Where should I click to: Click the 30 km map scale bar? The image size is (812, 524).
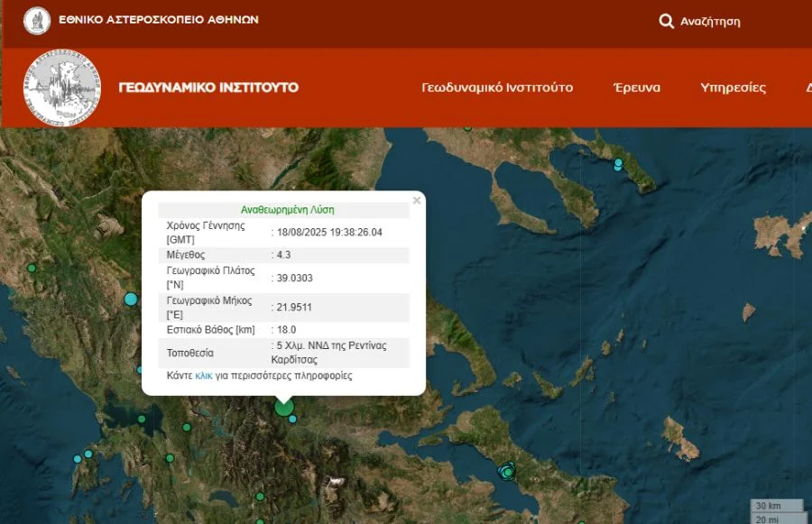click(x=777, y=505)
